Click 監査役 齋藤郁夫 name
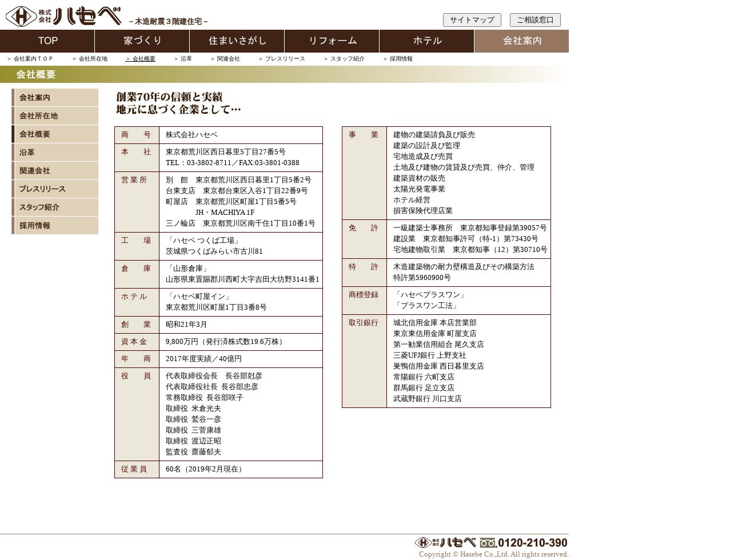The height and width of the screenshot is (560, 734). [193, 452]
